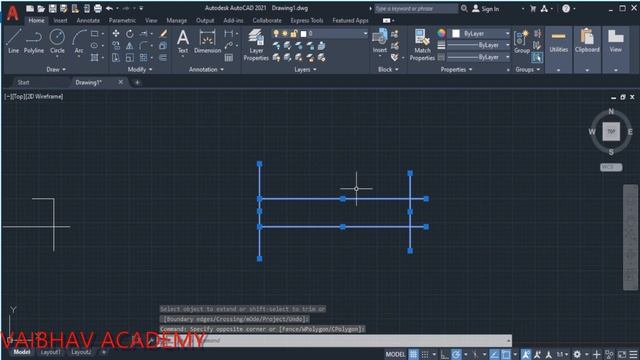Expand the Annotation panel
Image resolution: width=640 pixels, height=360 pixels.
[x=206, y=69]
